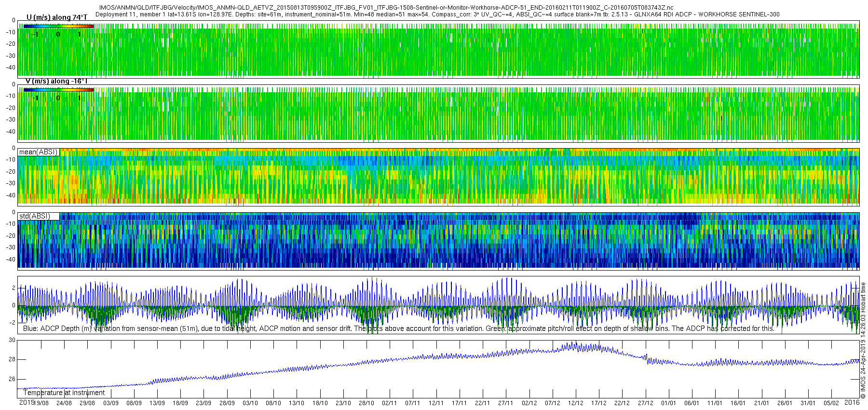This screenshot has height=410, width=868.
Task: Click the '03/09' date tick label
Action: 110,403
